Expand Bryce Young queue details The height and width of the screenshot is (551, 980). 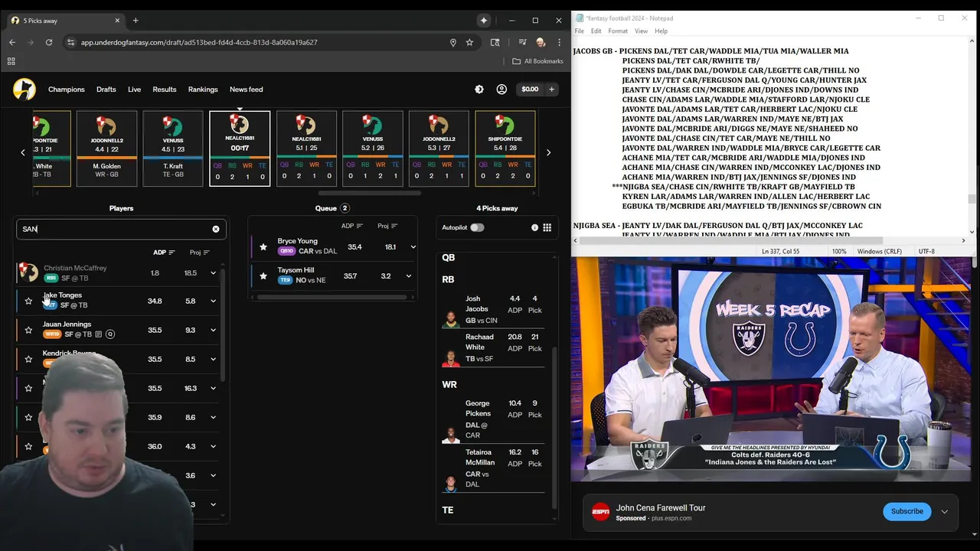413,247
